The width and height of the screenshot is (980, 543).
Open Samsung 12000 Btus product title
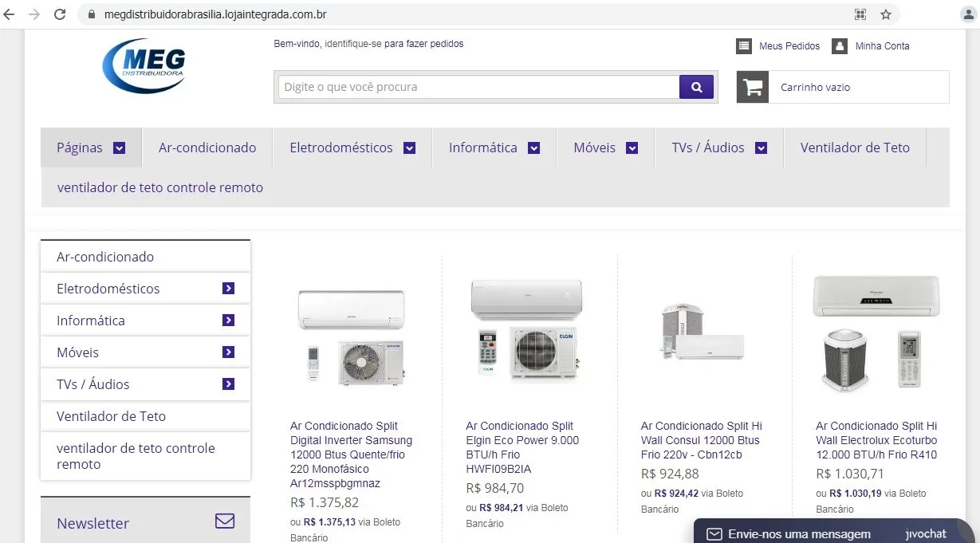[x=352, y=454]
